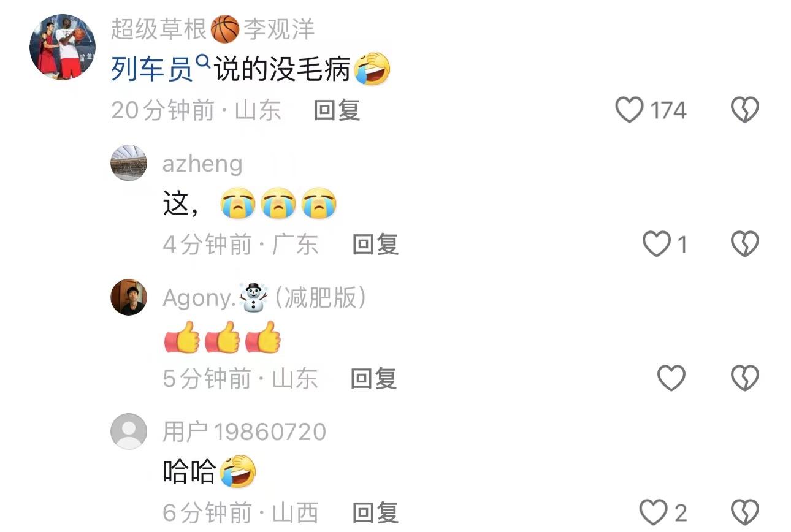Open username azheng

(202, 164)
